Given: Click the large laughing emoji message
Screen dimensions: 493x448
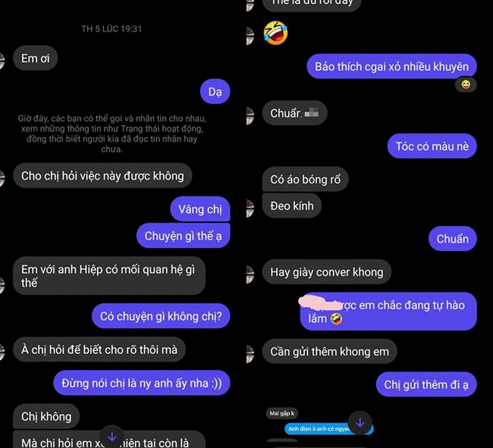Looking at the screenshot, I should [276, 33].
